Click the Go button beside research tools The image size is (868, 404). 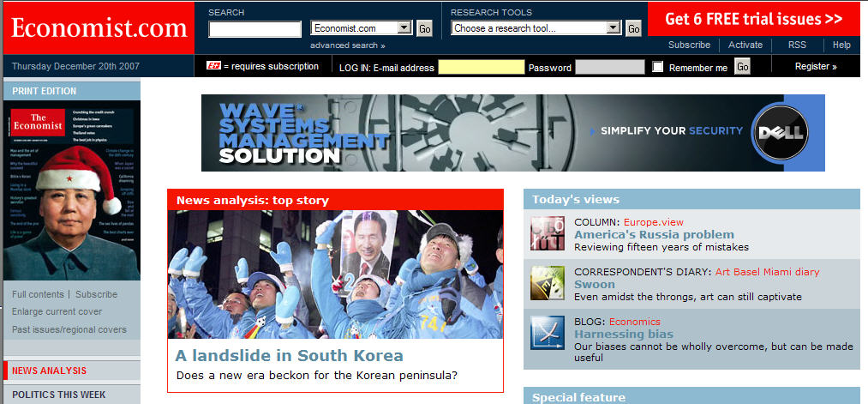pyautogui.click(x=633, y=28)
